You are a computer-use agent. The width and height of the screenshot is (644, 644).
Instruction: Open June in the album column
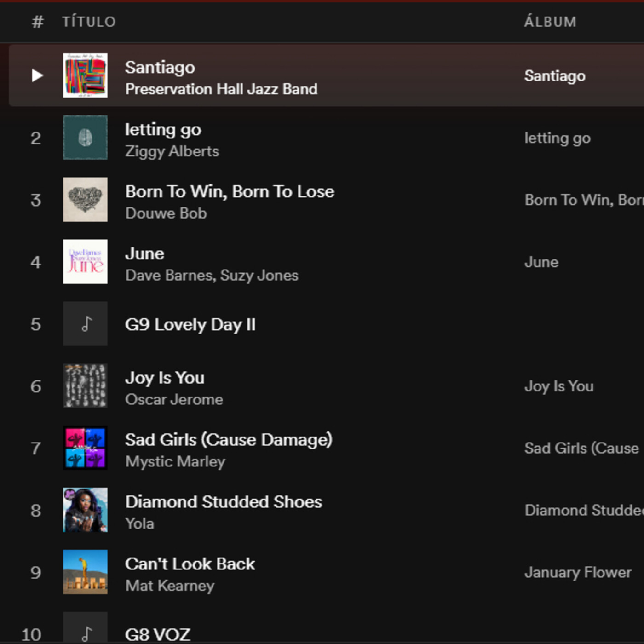(541, 262)
